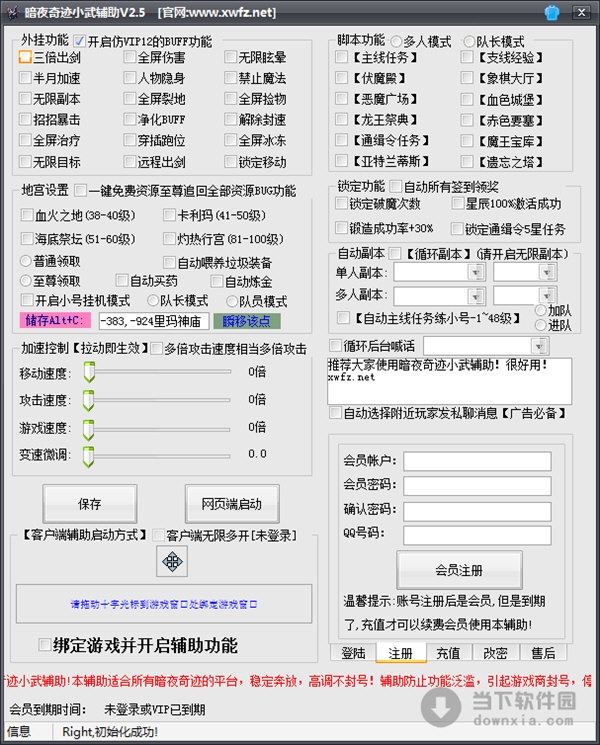Tick 循环后台喊话 checkbox
This screenshot has height=745, width=600.
(335, 345)
